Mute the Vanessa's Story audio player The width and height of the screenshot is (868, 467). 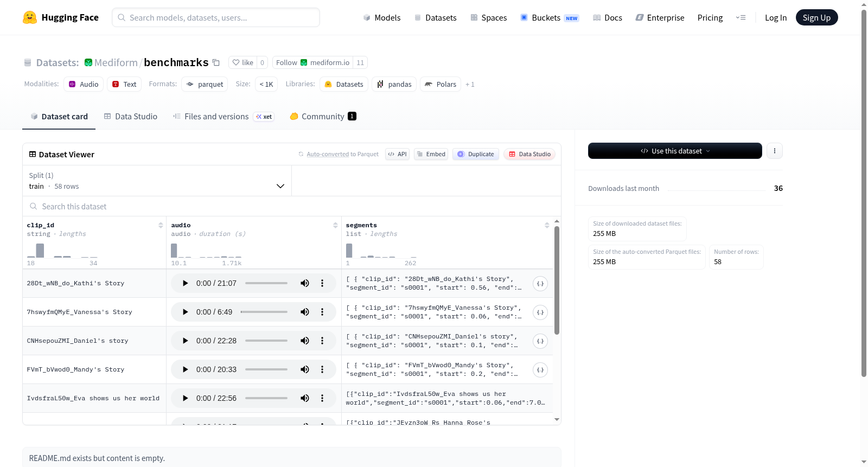(x=305, y=312)
